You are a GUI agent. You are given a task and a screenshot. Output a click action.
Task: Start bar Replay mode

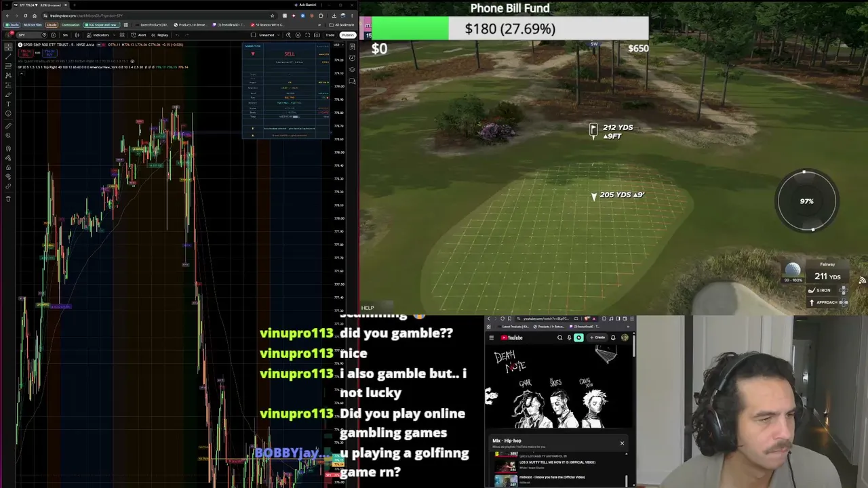tap(161, 35)
